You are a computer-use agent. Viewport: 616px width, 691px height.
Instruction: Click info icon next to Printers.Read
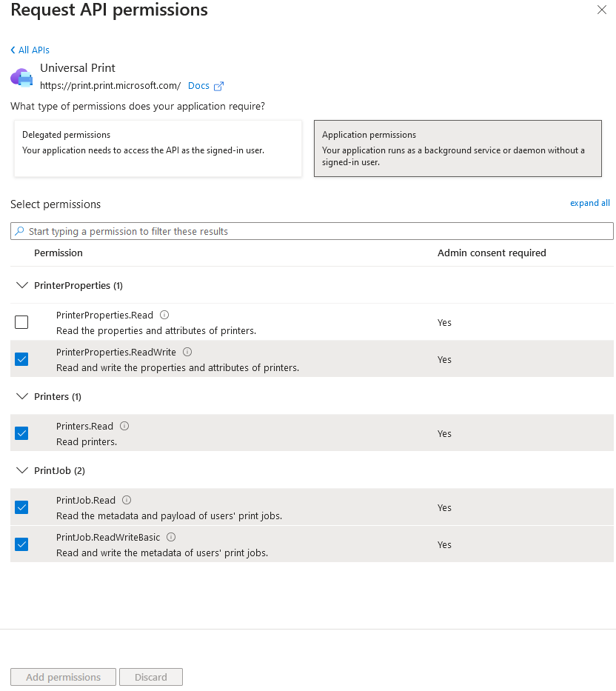pos(124,426)
